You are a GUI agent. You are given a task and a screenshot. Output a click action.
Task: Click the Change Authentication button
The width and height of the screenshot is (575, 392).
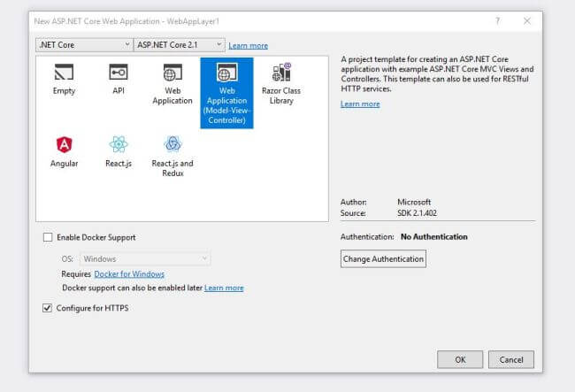click(x=383, y=259)
